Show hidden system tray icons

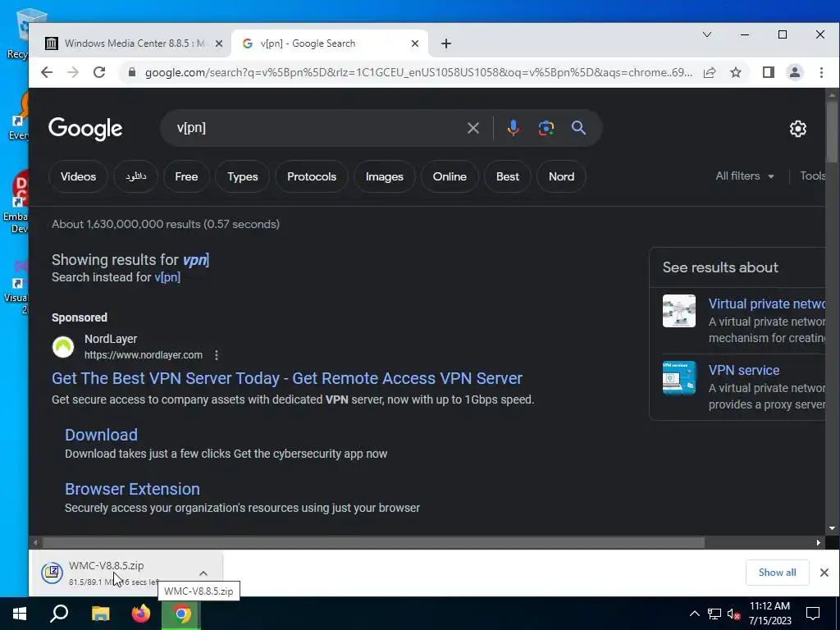694,614
